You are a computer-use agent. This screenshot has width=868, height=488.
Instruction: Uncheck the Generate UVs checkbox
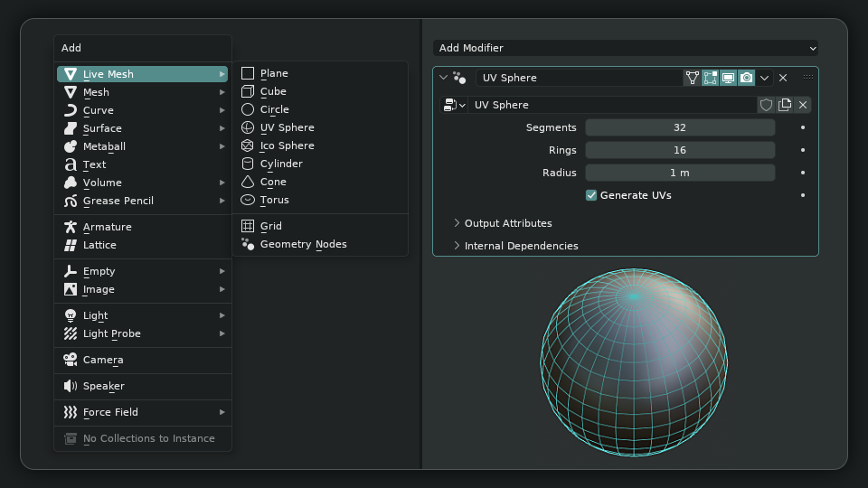[x=591, y=195]
